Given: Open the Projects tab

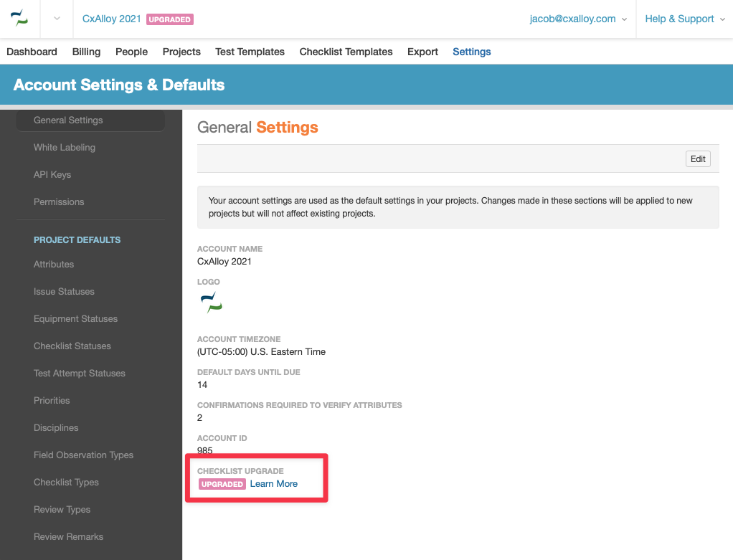Looking at the screenshot, I should pyautogui.click(x=181, y=52).
